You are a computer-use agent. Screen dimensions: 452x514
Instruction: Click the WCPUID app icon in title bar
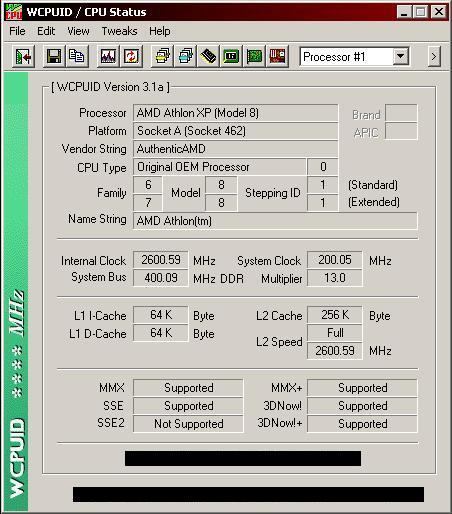click(14, 12)
